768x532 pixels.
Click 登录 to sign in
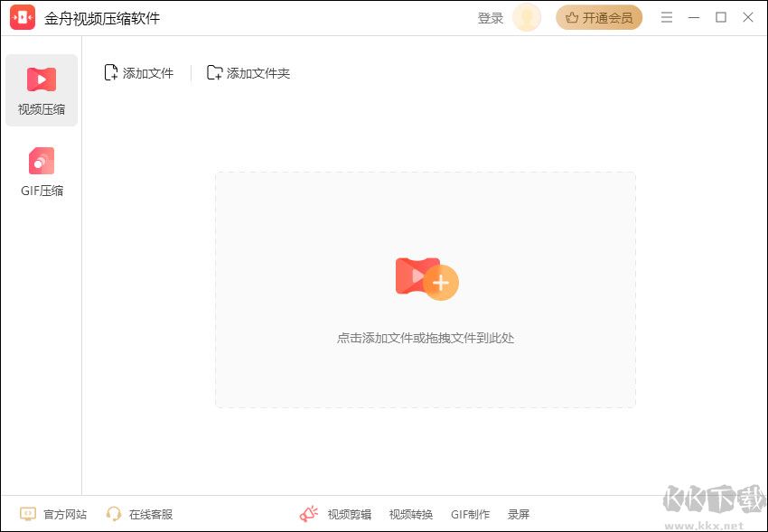pos(489,17)
